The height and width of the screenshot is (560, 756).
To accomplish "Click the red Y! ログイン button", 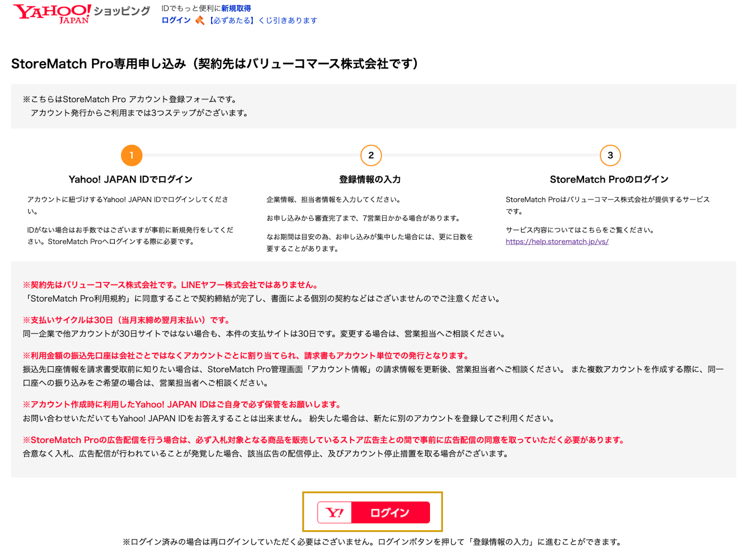I will [x=374, y=513].
